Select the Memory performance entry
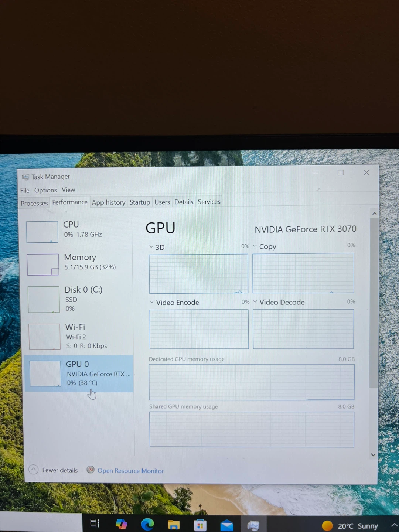The height and width of the screenshot is (532, 399). tap(79, 264)
